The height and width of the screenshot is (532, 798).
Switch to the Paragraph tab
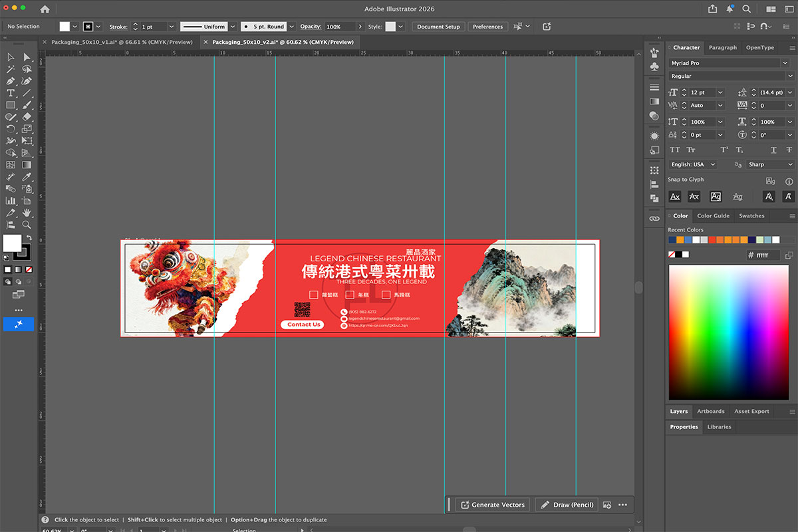(723, 47)
